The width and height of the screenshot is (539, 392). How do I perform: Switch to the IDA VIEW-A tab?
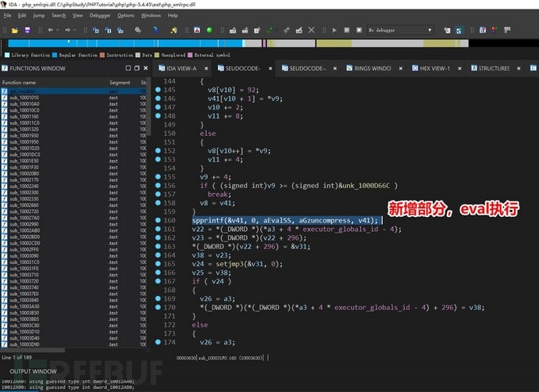coord(181,69)
